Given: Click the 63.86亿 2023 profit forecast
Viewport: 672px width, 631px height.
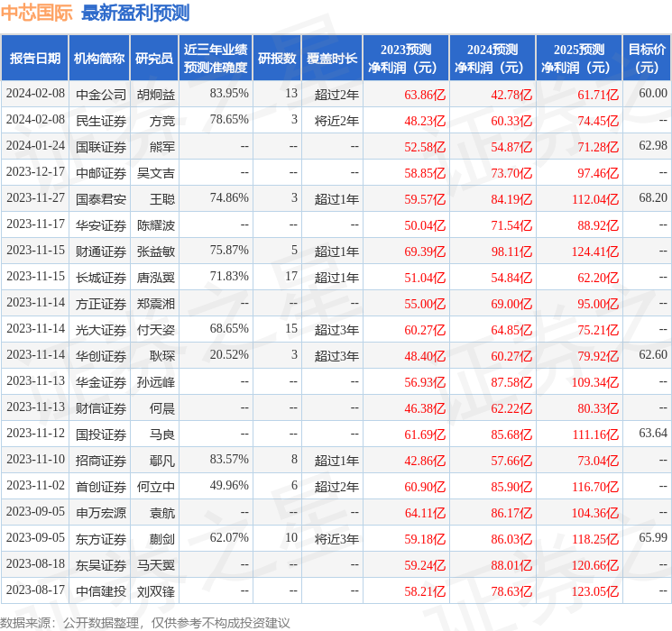Looking at the screenshot, I should tap(425, 95).
